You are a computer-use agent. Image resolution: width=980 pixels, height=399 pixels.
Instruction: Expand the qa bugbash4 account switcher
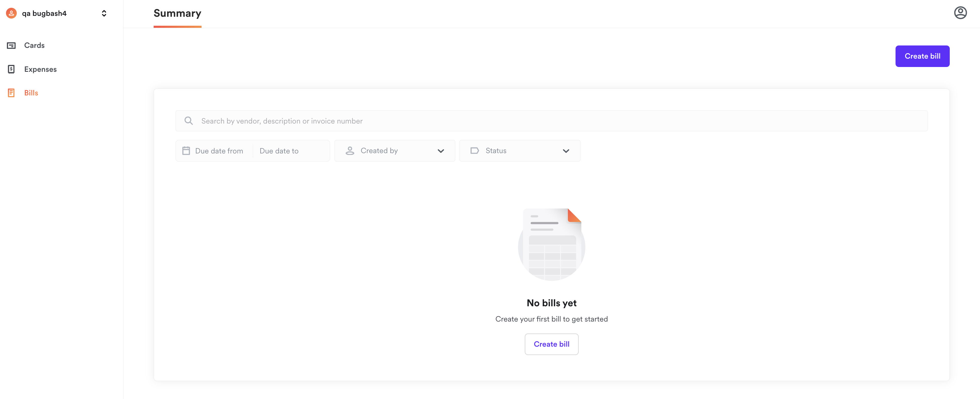pyautogui.click(x=104, y=13)
